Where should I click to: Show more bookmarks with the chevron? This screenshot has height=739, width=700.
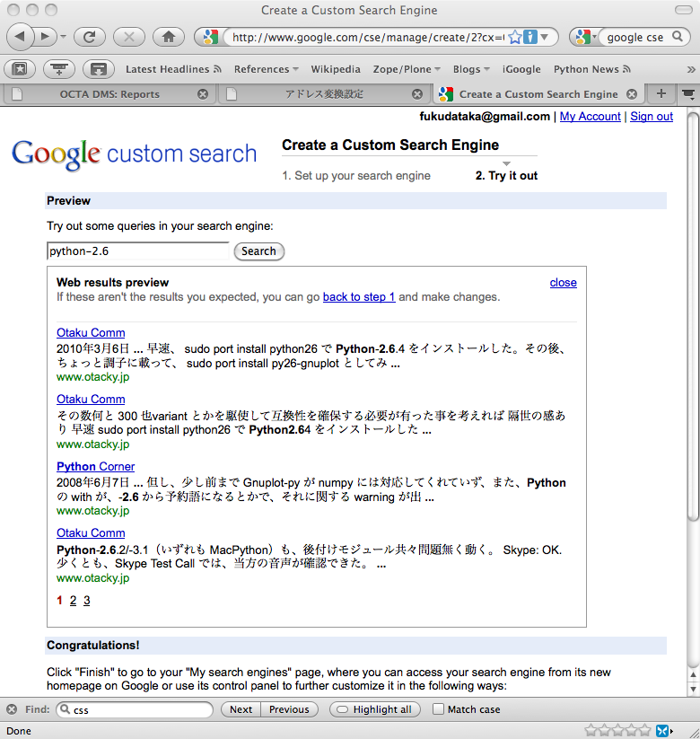tap(691, 70)
